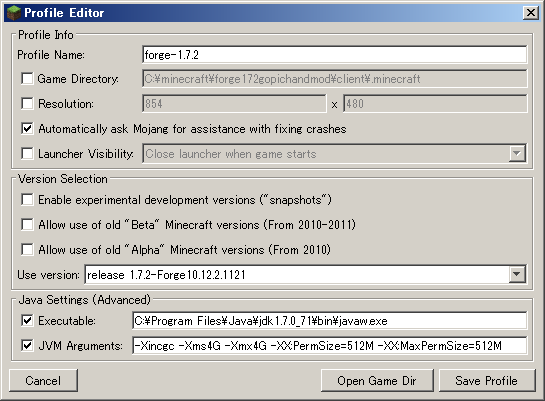Enable the Game Directory checkbox

pyautogui.click(x=27, y=79)
